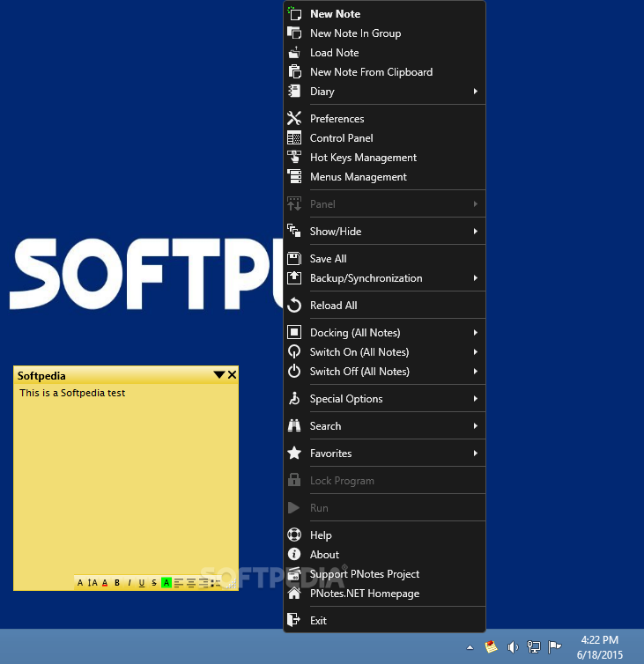Click the Hot Keys Management icon
The width and height of the screenshot is (644, 664).
click(x=294, y=158)
